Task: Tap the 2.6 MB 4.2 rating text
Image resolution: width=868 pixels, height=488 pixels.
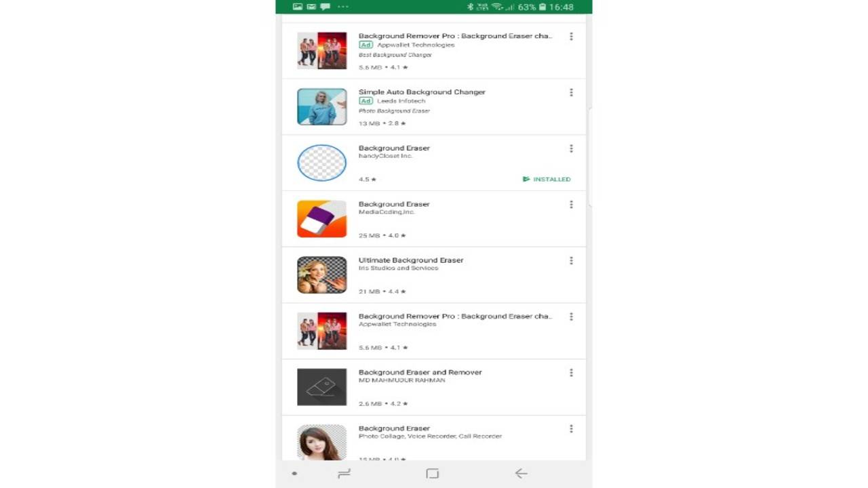Action: 383,403
